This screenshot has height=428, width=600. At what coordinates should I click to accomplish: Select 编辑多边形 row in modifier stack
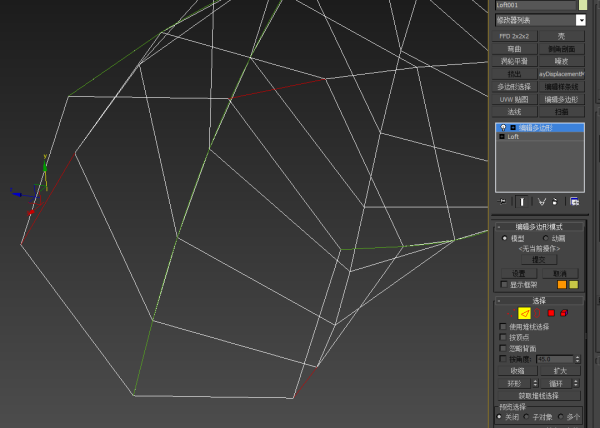(540, 128)
